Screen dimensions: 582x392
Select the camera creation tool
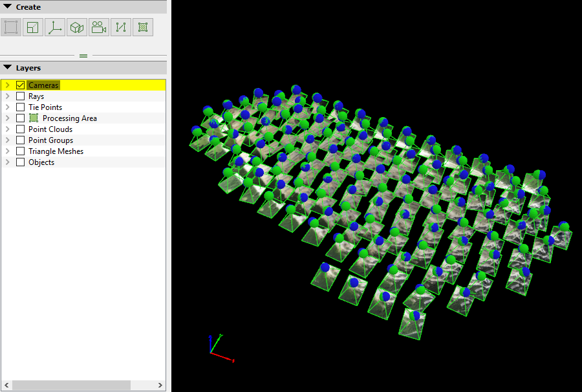(x=98, y=27)
